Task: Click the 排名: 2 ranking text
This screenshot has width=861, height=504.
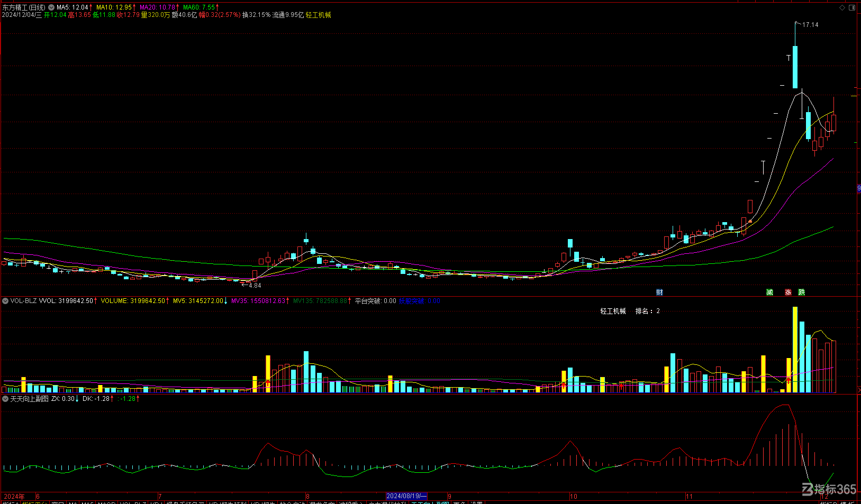Action: coord(648,311)
